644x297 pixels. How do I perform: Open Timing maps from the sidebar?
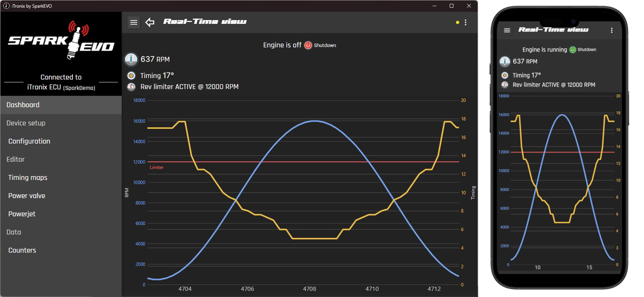[28, 178]
